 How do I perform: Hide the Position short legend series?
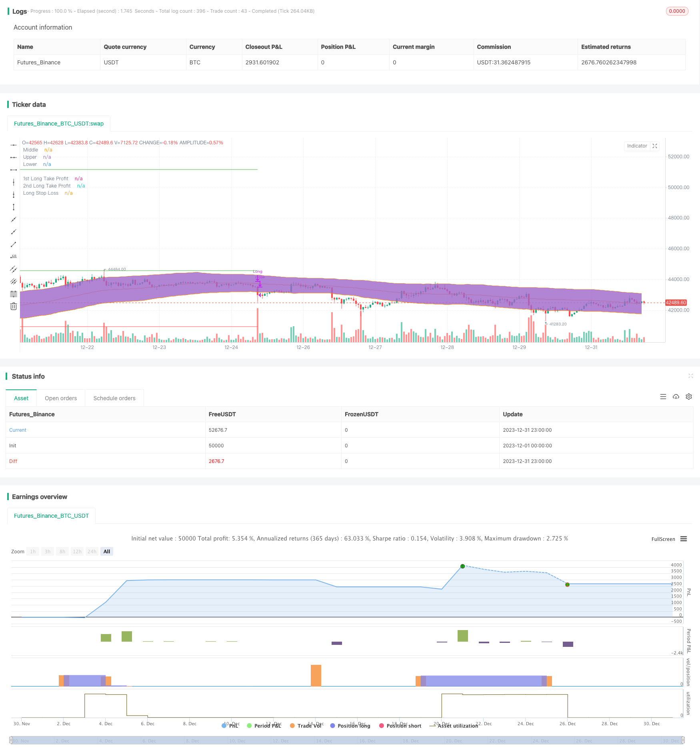click(x=400, y=726)
